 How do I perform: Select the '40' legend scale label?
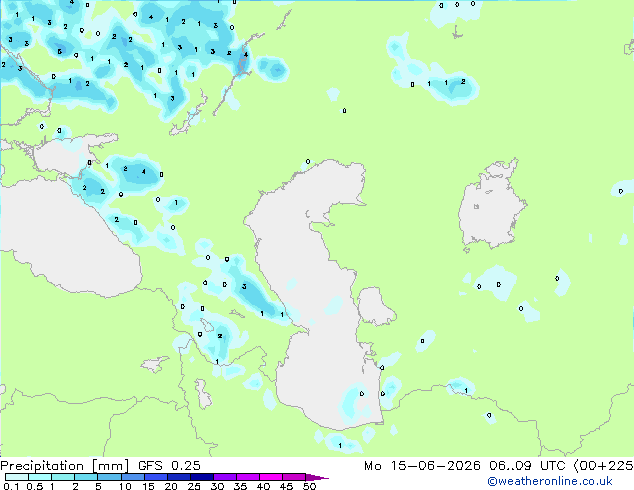[263, 486]
